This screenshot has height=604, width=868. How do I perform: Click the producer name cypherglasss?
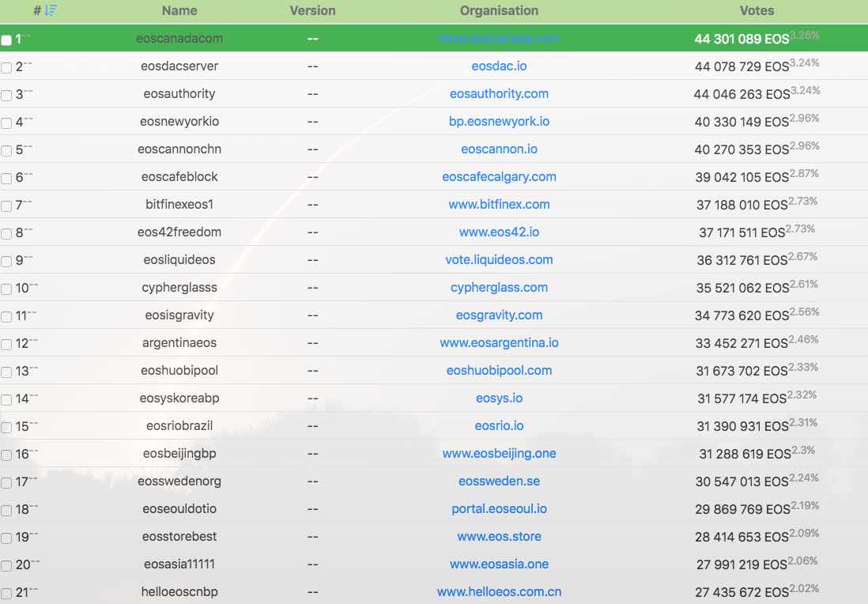pos(179,287)
